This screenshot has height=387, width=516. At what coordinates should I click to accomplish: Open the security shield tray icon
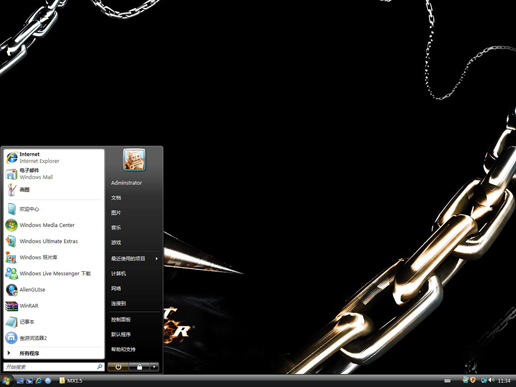pos(473,380)
